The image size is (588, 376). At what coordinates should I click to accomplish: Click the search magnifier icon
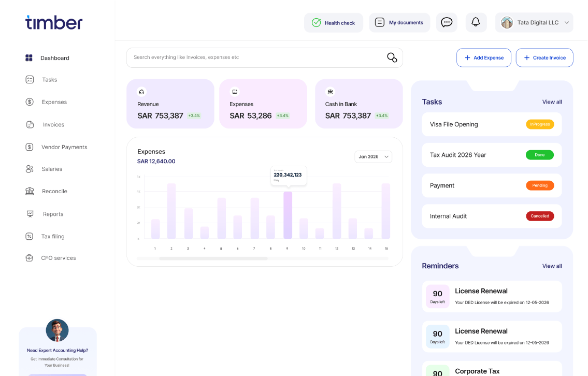point(391,57)
